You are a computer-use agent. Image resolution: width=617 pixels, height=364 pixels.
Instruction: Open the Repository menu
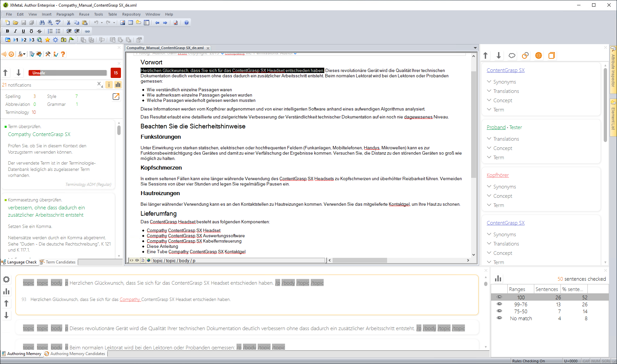[131, 14]
